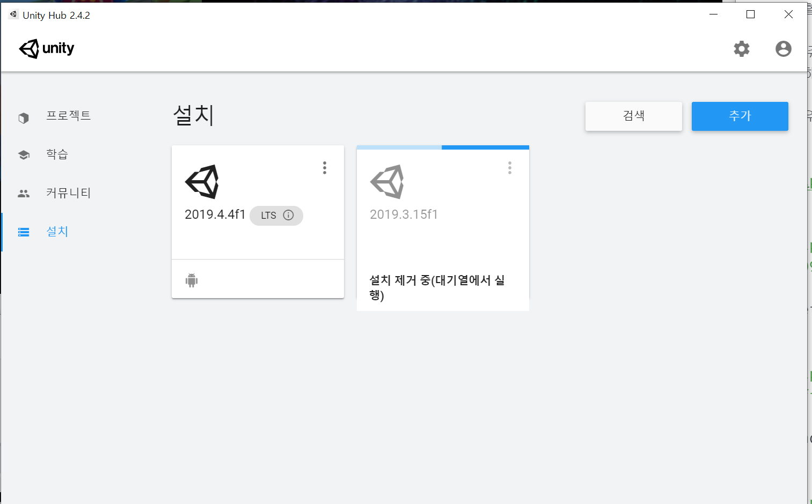Click the 검색 button
The image size is (812, 504).
(x=634, y=116)
